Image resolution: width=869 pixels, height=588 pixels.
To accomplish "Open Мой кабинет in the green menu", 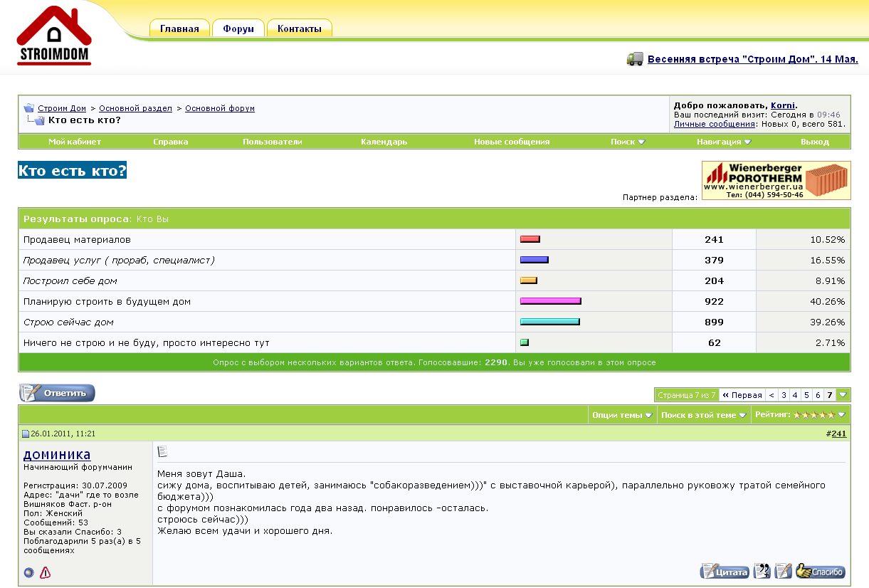I will click(x=75, y=142).
